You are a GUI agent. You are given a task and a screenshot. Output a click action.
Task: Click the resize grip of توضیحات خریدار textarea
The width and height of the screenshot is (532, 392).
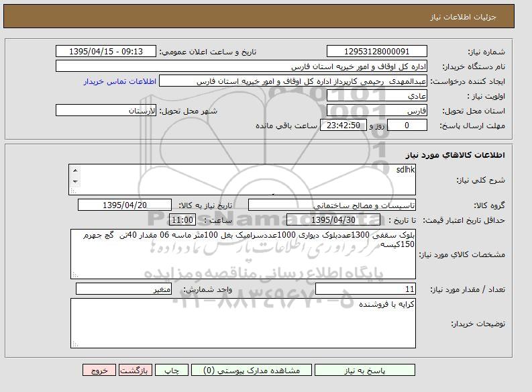pos(74,344)
